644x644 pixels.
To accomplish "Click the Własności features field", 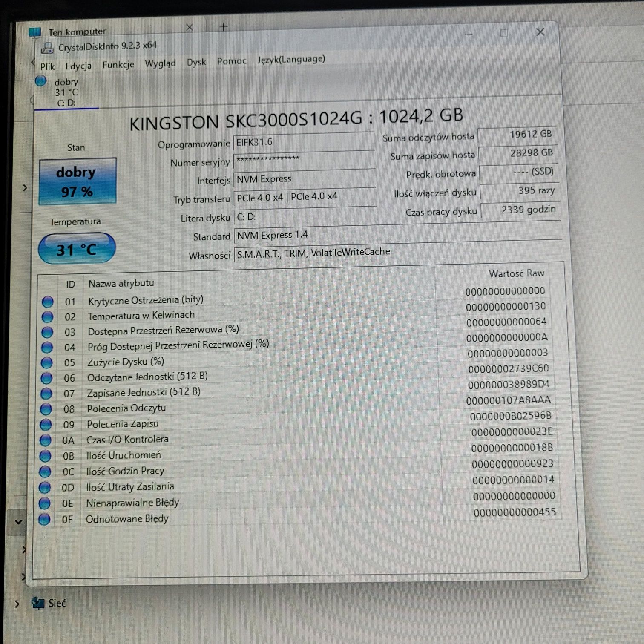I will pos(398,251).
